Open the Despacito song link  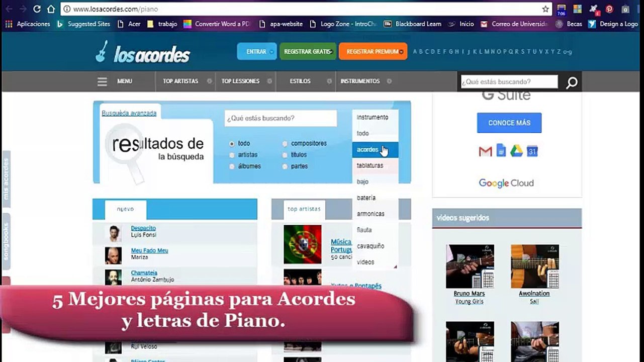click(x=143, y=228)
